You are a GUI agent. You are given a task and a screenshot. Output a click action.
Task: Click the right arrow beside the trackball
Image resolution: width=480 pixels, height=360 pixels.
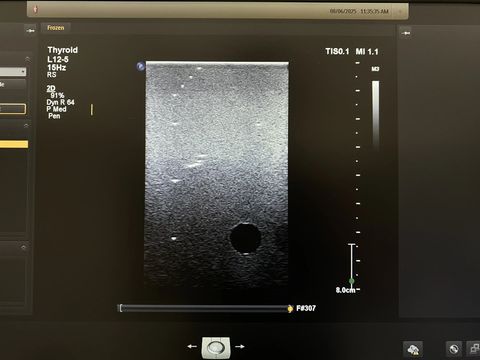coord(240,347)
